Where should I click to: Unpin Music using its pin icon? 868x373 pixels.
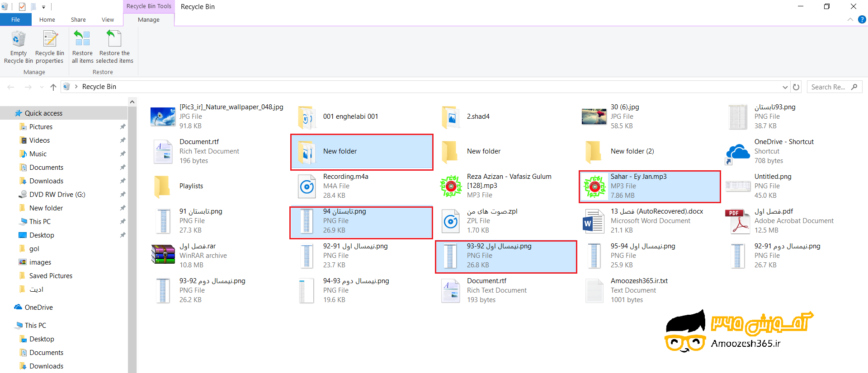point(123,154)
